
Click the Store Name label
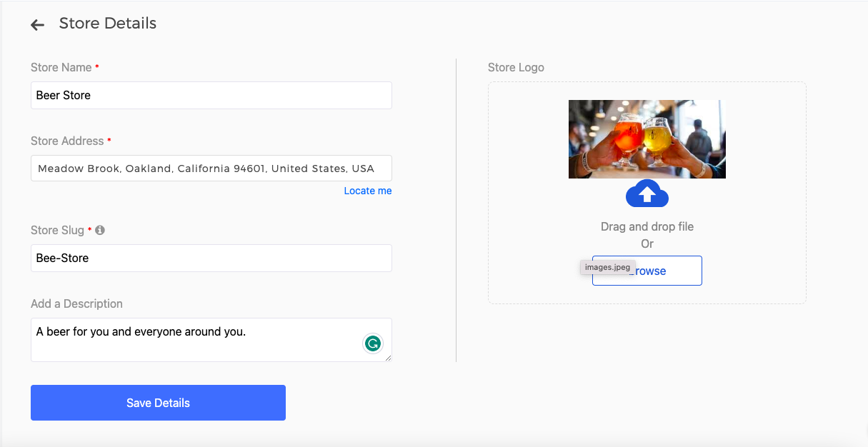coord(61,67)
